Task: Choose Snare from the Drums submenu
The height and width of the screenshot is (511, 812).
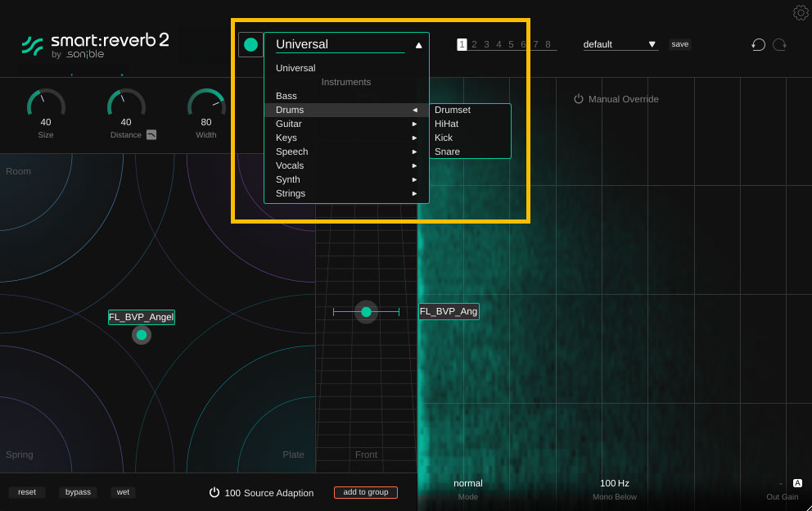Action: click(447, 151)
